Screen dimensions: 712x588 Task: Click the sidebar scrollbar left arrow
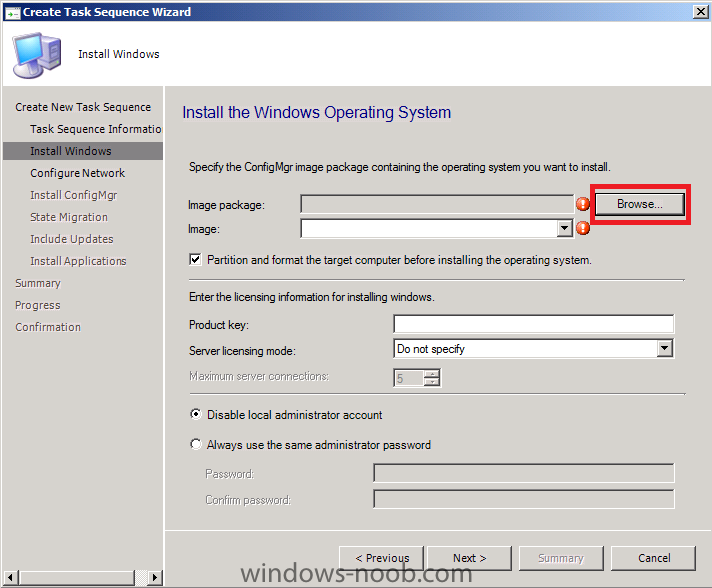(10, 578)
